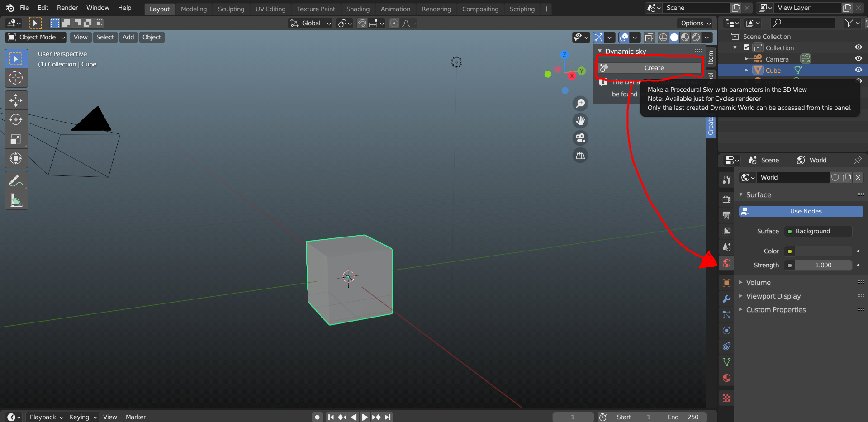868x422 pixels.
Task: Open the File menu
Action: (x=24, y=8)
